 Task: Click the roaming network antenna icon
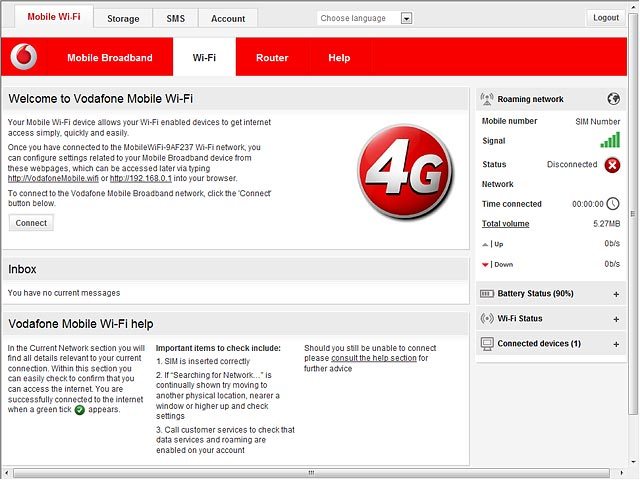(487, 99)
